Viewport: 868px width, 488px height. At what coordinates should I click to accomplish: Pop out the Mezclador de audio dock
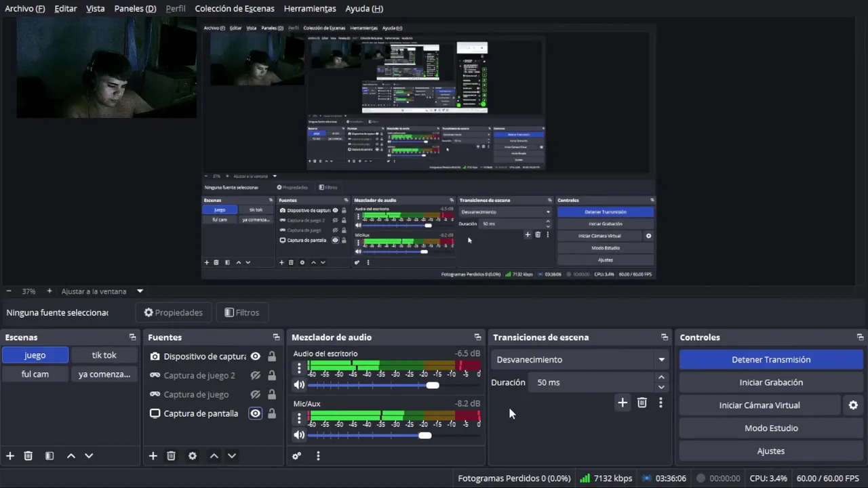(x=477, y=338)
